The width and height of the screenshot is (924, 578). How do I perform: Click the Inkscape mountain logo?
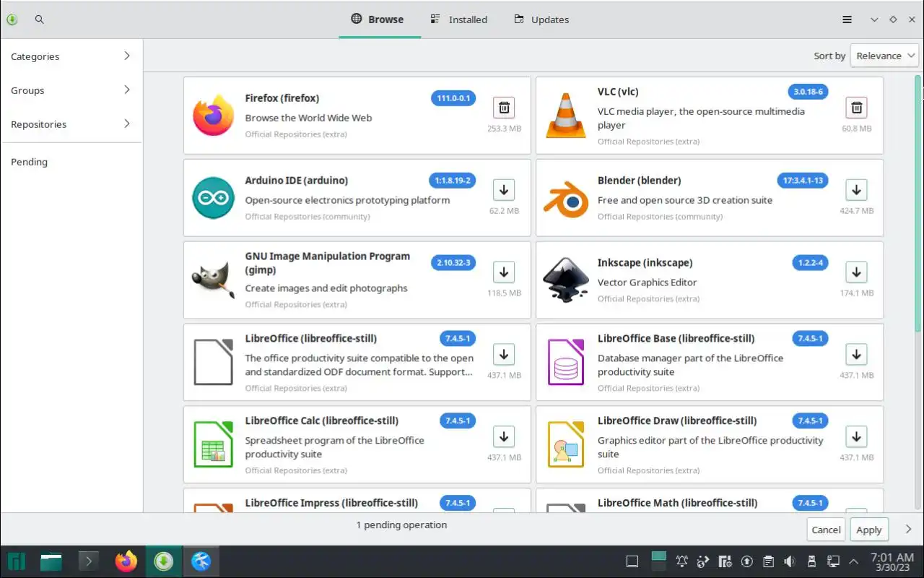click(565, 280)
